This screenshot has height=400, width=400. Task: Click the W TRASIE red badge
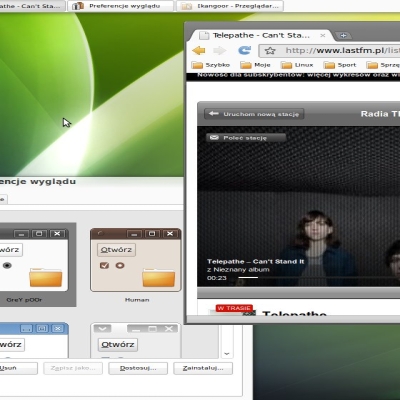click(x=234, y=308)
